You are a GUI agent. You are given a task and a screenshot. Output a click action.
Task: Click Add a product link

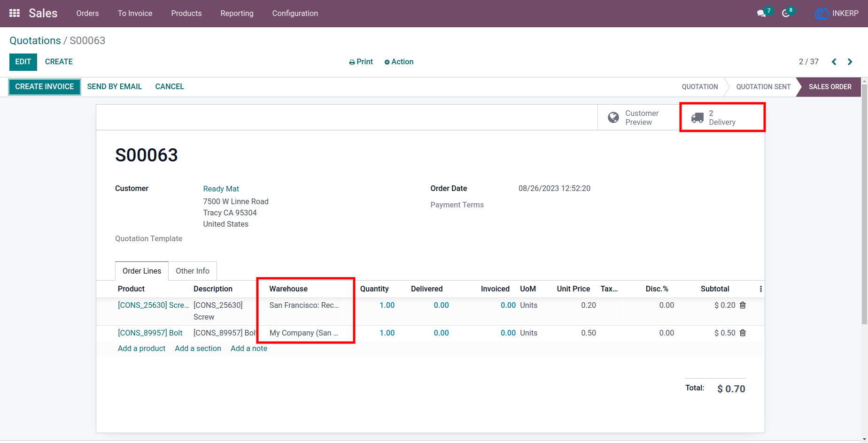click(x=141, y=348)
